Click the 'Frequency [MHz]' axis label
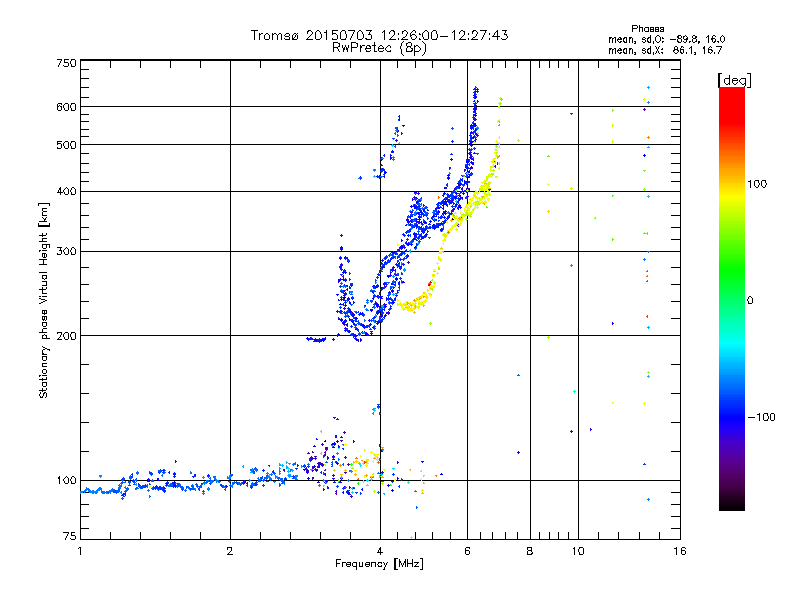 click(x=379, y=564)
